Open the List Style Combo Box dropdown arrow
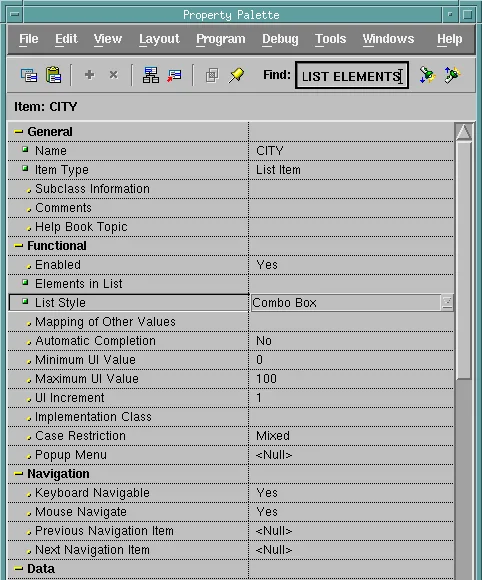Screen dimensions: 482x580 [447, 303]
